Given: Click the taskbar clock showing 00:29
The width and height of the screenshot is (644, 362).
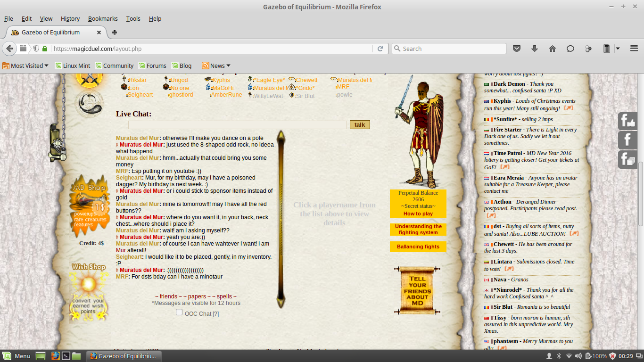Looking at the screenshot, I should [626, 356].
